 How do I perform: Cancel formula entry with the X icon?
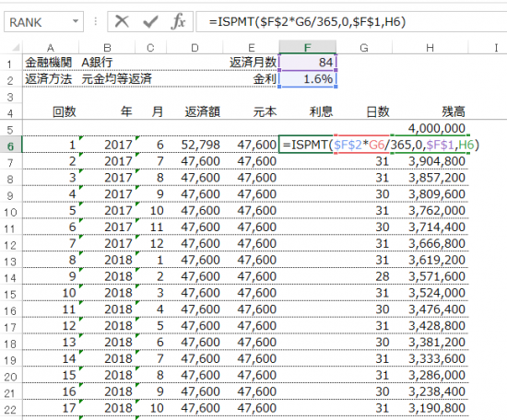122,22
